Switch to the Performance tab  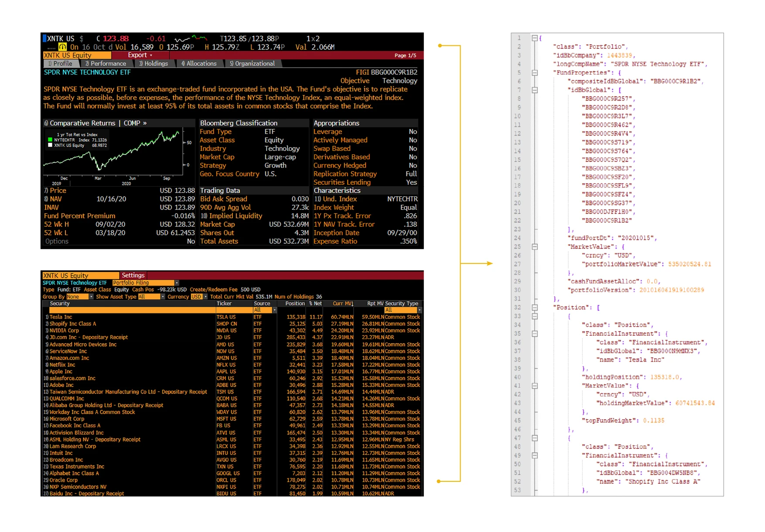[x=106, y=64]
